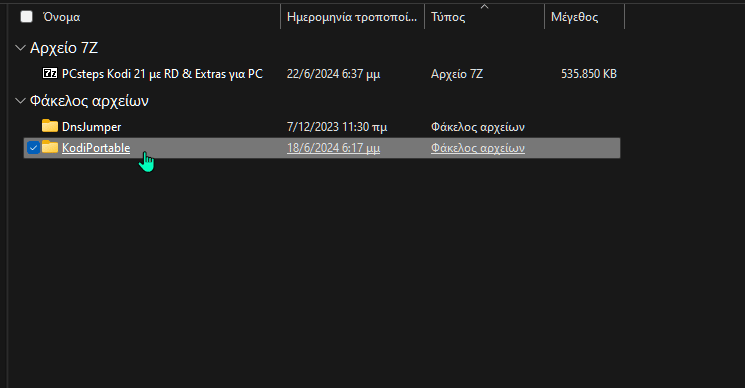The width and height of the screenshot is (745, 388).
Task: Sort by the Μέγεθος column header
Action: click(574, 17)
